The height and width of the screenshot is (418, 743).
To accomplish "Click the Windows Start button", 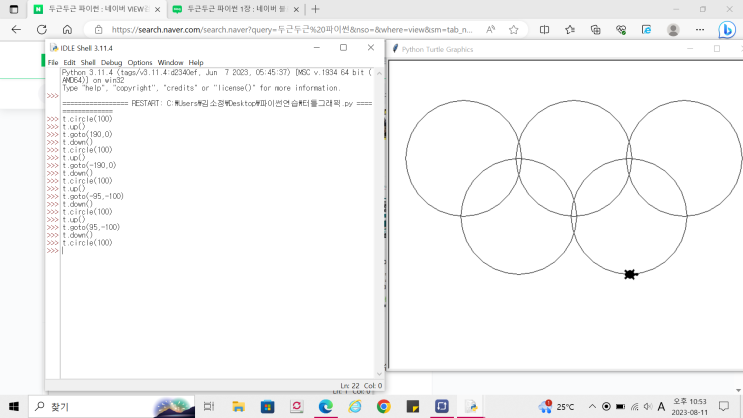I will (x=15, y=407).
